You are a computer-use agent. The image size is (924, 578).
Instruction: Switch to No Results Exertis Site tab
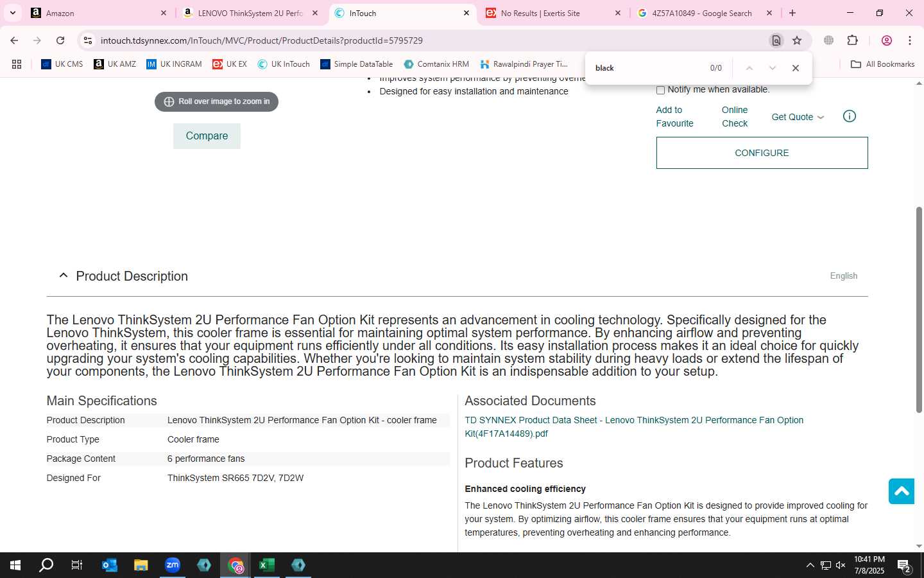(553, 13)
